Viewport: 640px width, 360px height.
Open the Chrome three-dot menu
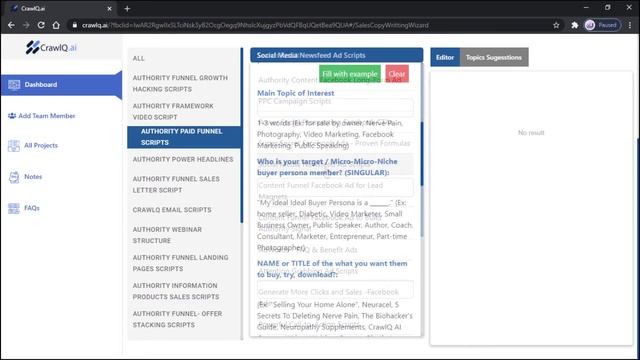630,25
